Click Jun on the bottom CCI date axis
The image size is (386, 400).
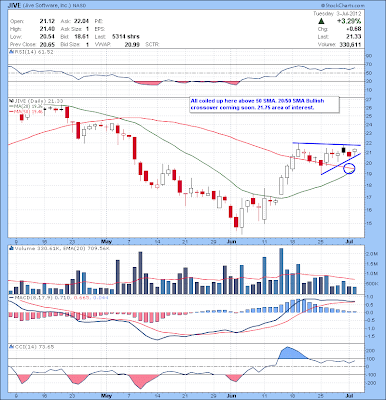[231, 396]
